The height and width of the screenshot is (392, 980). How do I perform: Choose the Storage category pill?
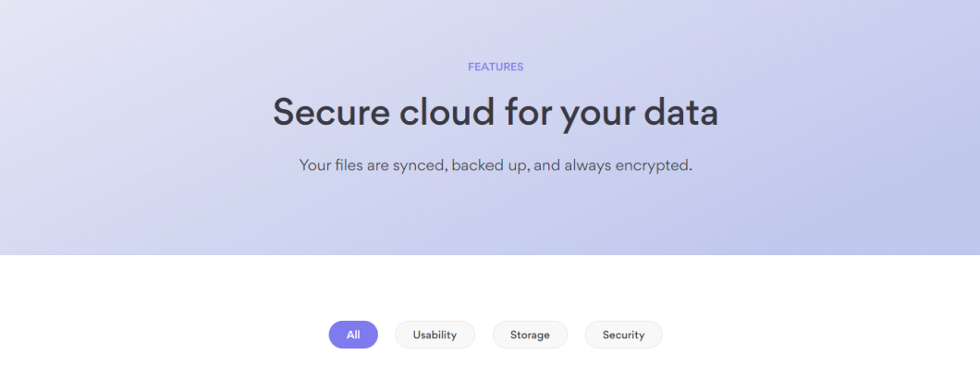coord(530,335)
